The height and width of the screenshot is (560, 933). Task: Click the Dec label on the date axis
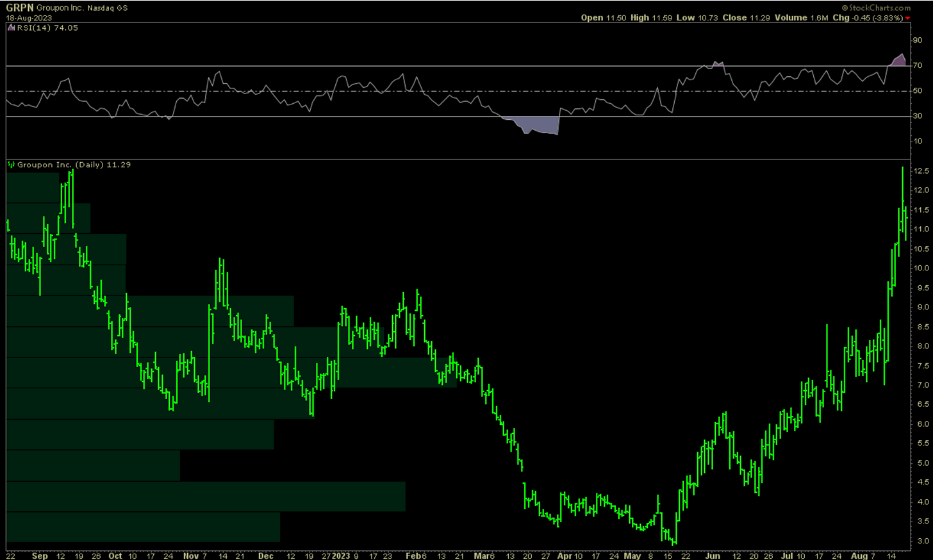pos(266,556)
